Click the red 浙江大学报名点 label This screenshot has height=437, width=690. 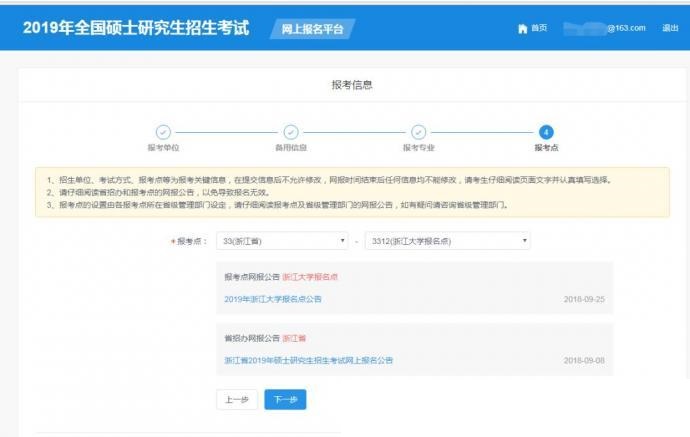click(x=310, y=277)
